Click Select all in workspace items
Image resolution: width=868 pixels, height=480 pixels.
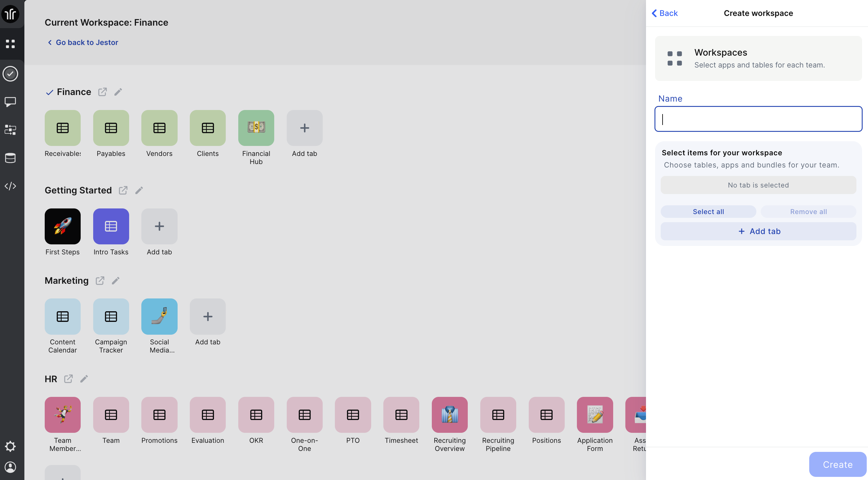[708, 212]
